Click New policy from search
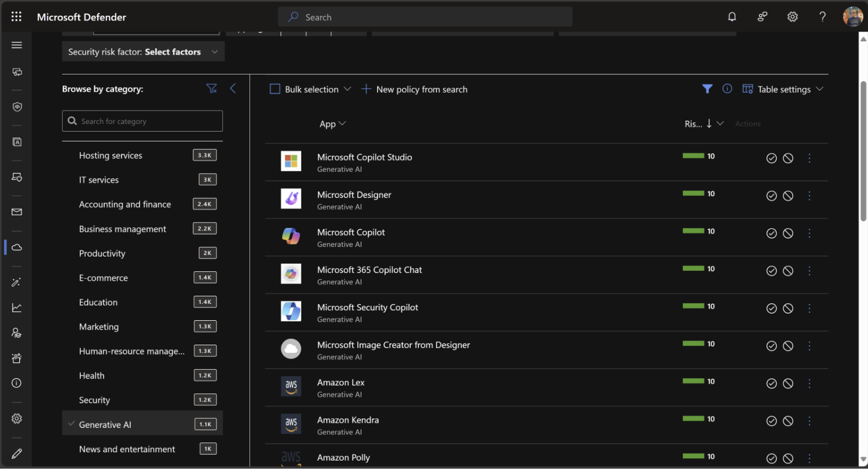868x471 pixels. pos(414,89)
